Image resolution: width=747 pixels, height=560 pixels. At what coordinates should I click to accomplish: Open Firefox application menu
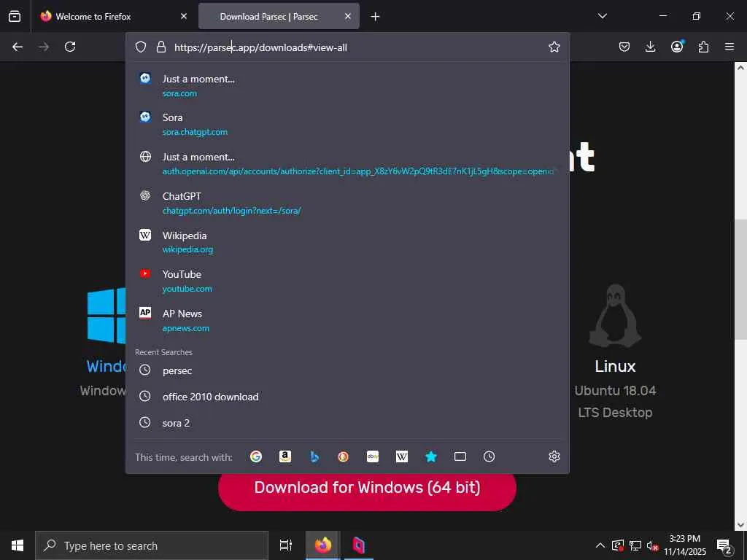pos(729,47)
